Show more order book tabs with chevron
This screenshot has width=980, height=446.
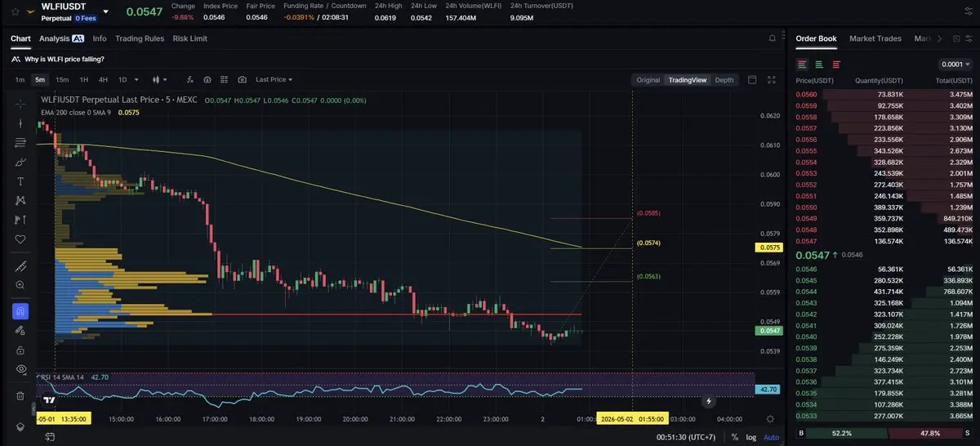pyautogui.click(x=939, y=38)
